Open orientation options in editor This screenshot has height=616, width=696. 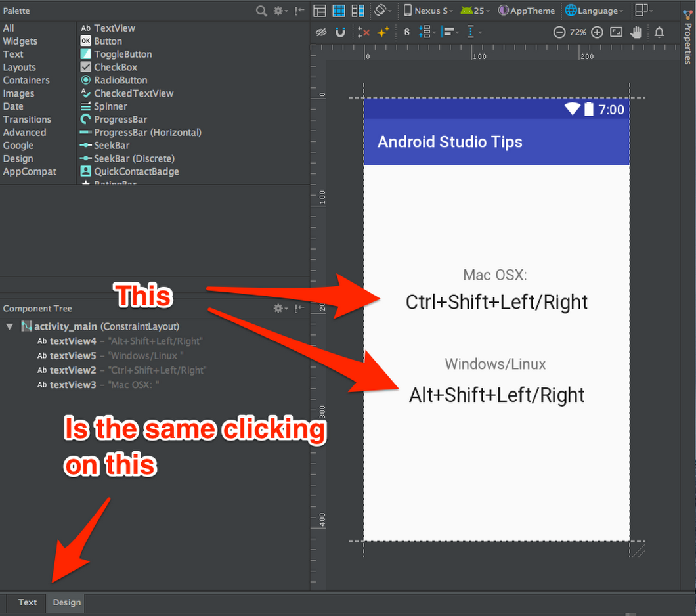tap(382, 11)
